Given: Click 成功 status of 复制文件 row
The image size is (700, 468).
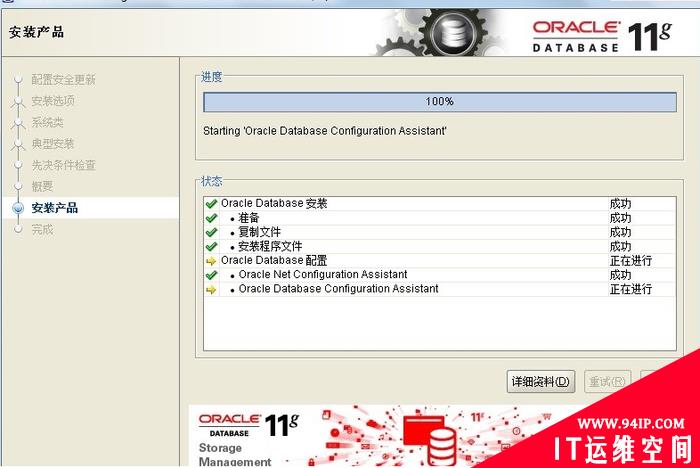Looking at the screenshot, I should tap(621, 232).
